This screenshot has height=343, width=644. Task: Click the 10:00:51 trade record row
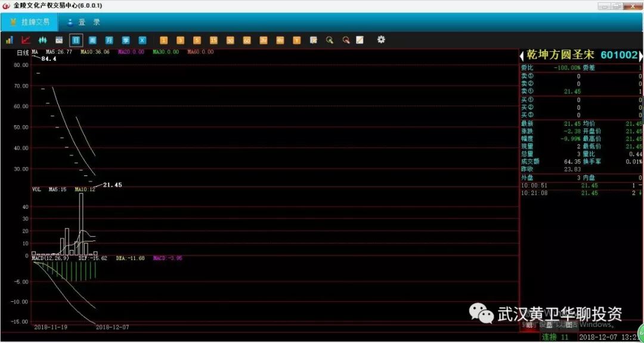(x=581, y=186)
